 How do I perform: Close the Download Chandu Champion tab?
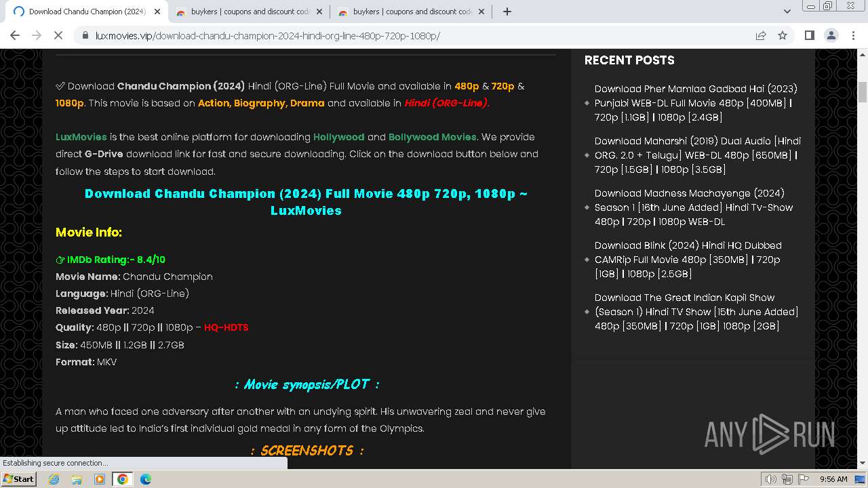(157, 12)
